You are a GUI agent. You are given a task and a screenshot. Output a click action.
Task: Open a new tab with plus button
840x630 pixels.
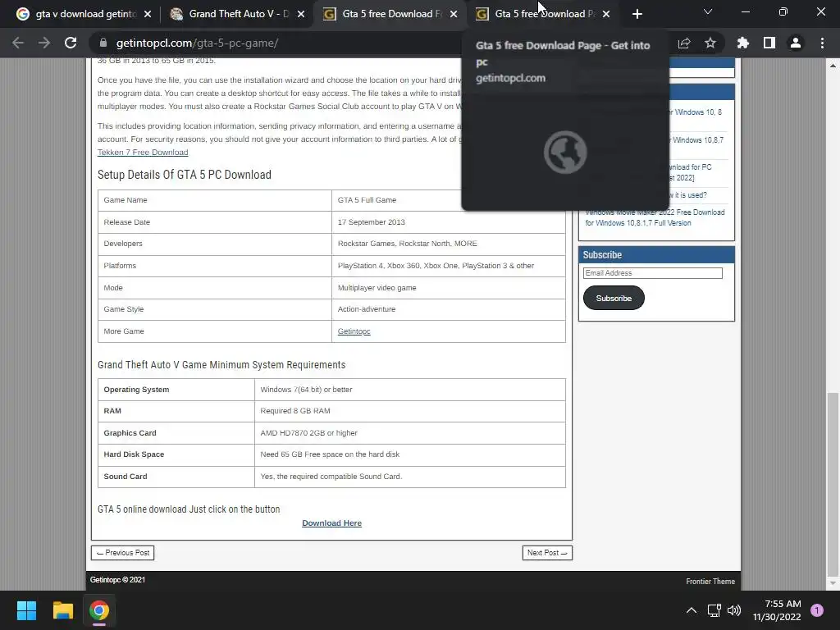(637, 14)
